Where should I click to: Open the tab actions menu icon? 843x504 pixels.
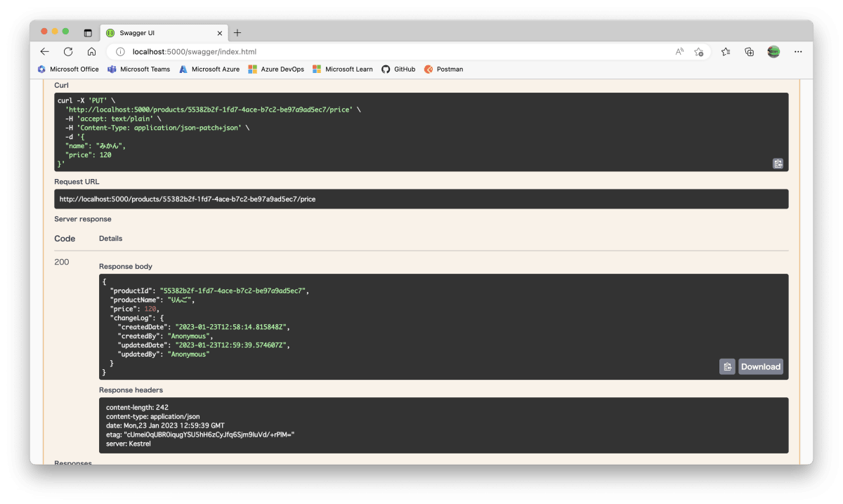tap(88, 33)
